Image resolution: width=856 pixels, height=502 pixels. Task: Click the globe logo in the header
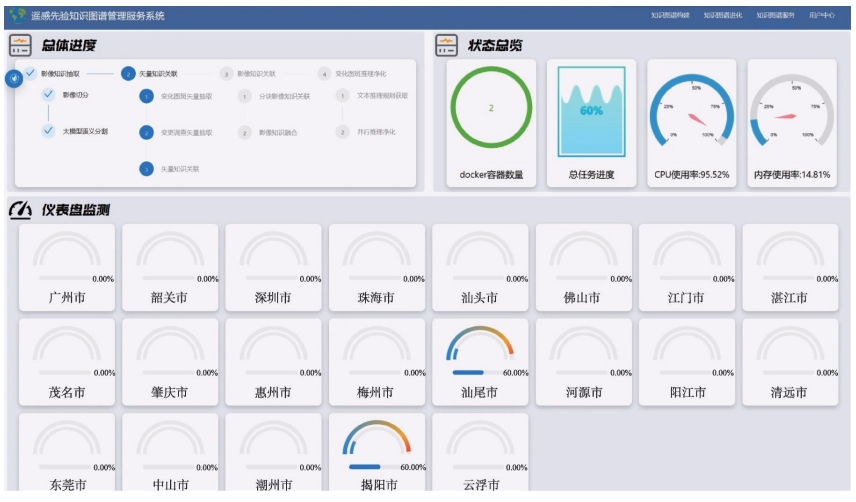click(x=17, y=15)
